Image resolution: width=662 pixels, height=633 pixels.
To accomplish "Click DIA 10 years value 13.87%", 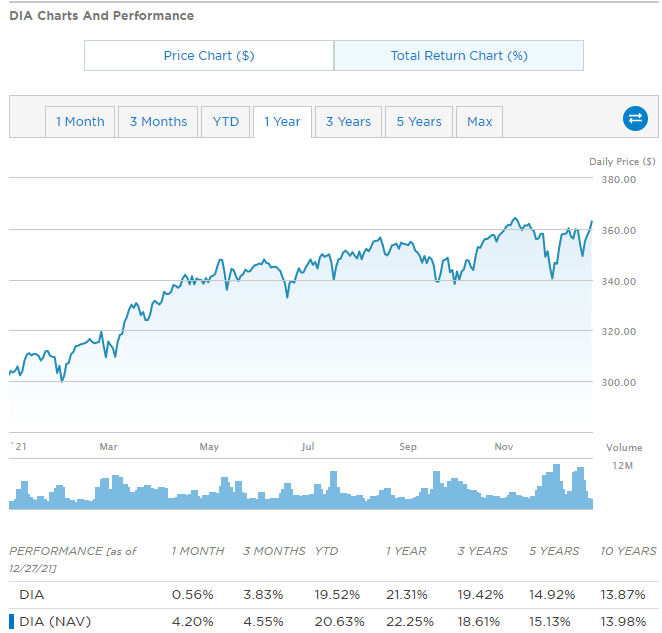I will tap(623, 595).
